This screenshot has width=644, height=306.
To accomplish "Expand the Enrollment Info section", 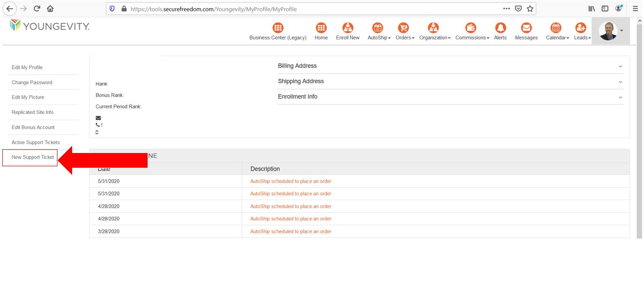I will tap(450, 97).
